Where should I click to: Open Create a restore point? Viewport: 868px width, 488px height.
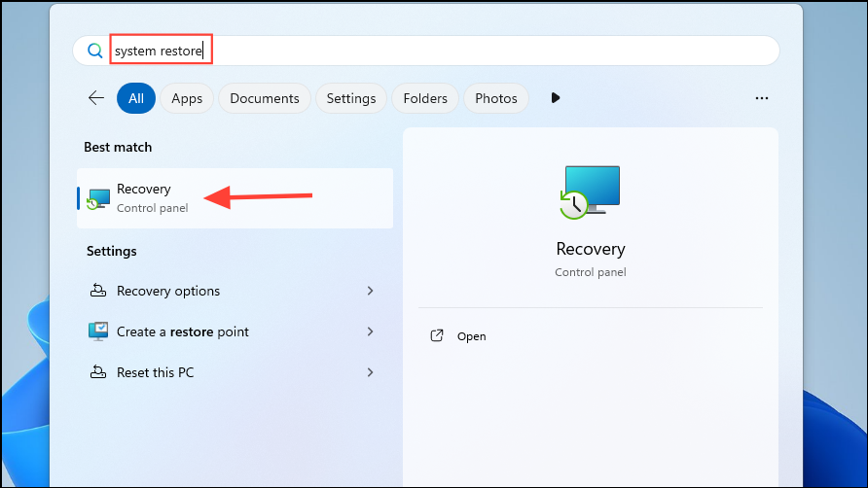tap(235, 331)
